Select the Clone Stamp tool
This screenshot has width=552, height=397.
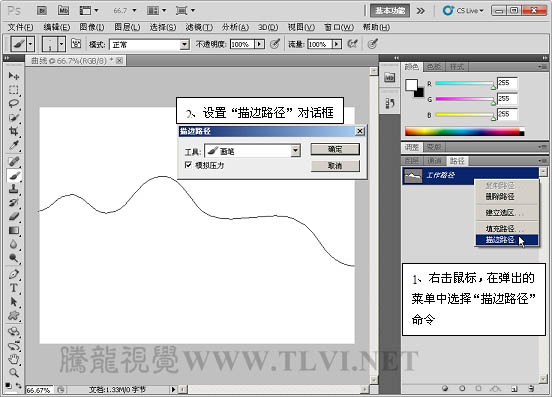(14, 189)
